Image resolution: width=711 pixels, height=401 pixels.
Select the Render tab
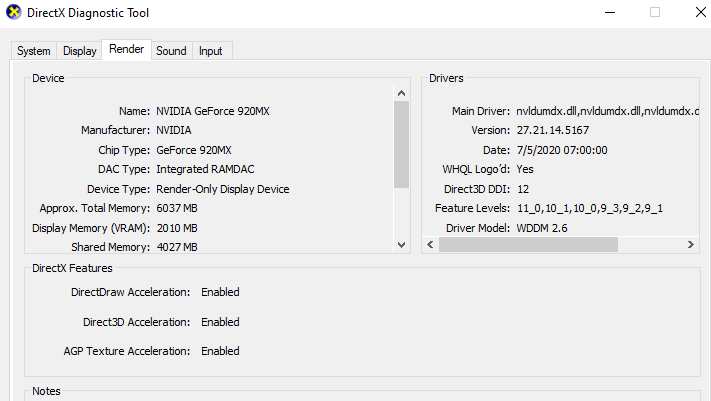coord(127,49)
